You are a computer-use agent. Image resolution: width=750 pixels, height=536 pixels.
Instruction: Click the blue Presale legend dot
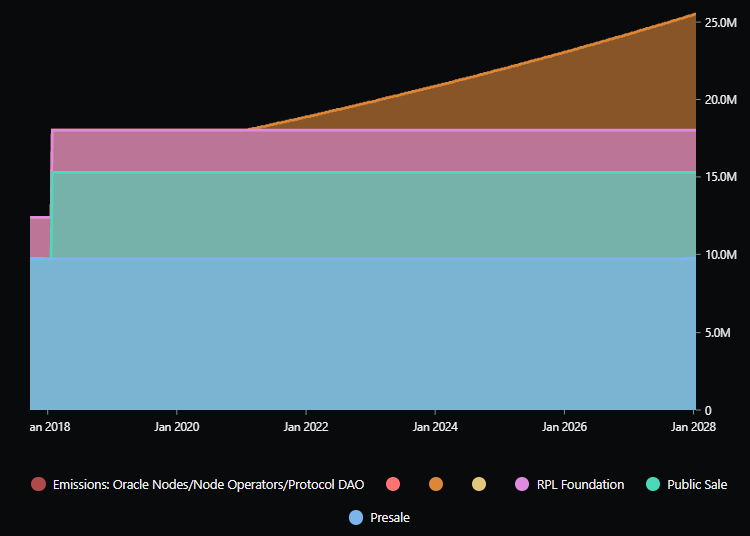tap(356, 517)
